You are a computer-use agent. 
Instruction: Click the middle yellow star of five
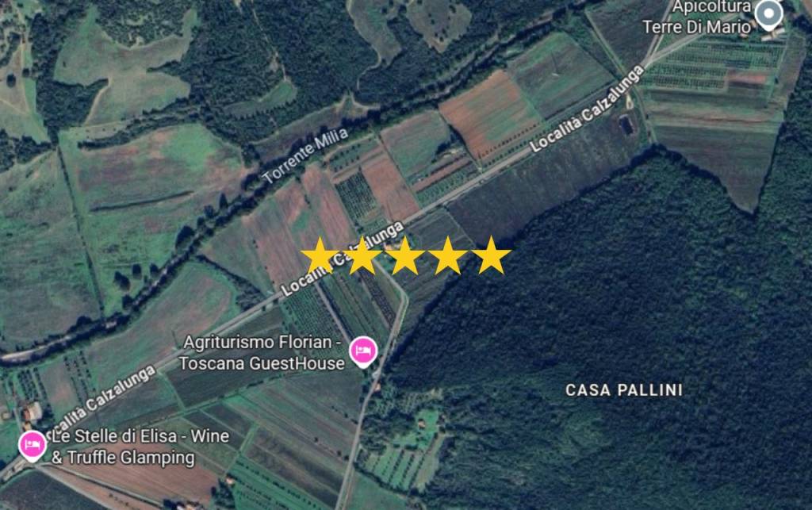(x=405, y=255)
